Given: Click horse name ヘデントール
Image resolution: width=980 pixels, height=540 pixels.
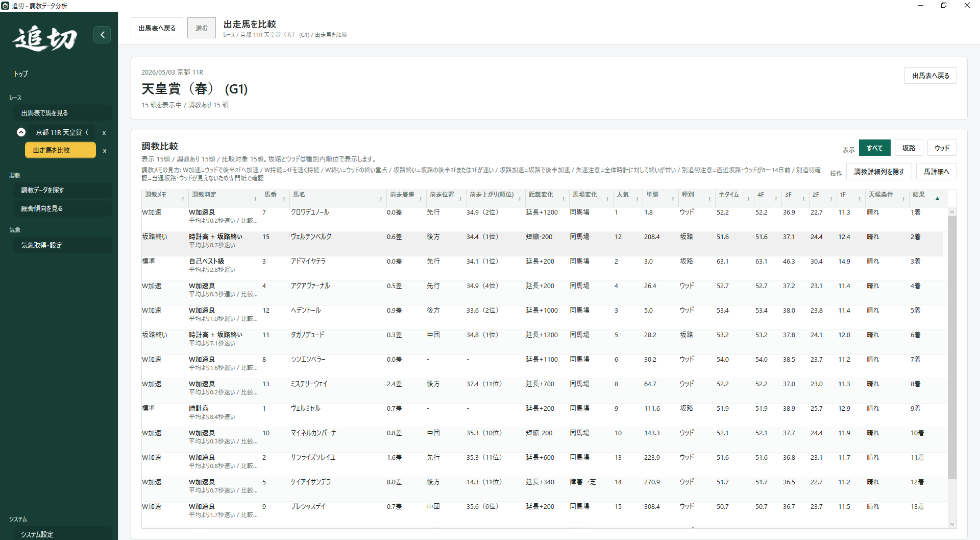Looking at the screenshot, I should [x=306, y=310].
